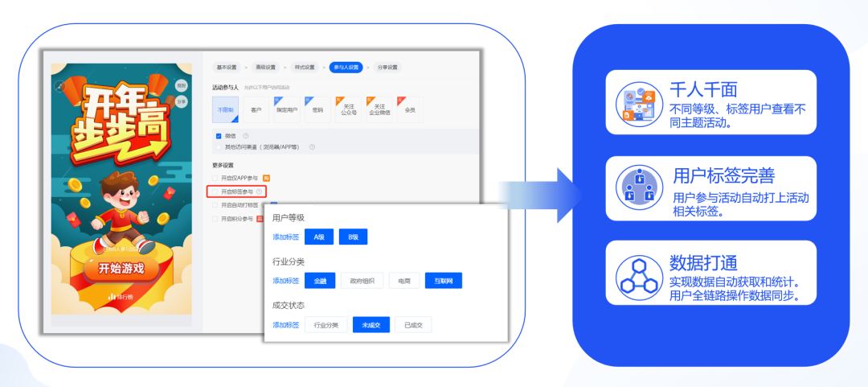Click 分享 round button on game preview
The width and height of the screenshot is (868, 387).
pyautogui.click(x=181, y=101)
